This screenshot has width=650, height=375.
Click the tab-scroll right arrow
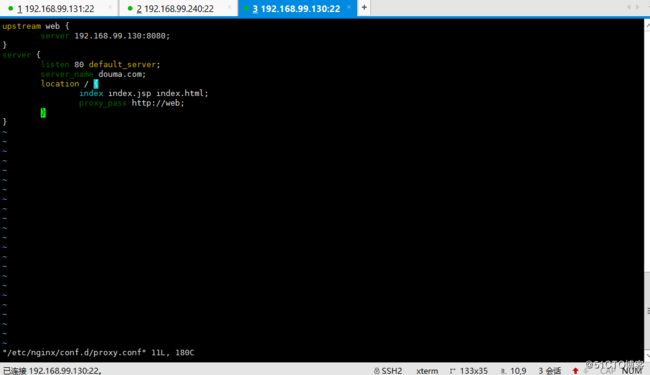638,7
